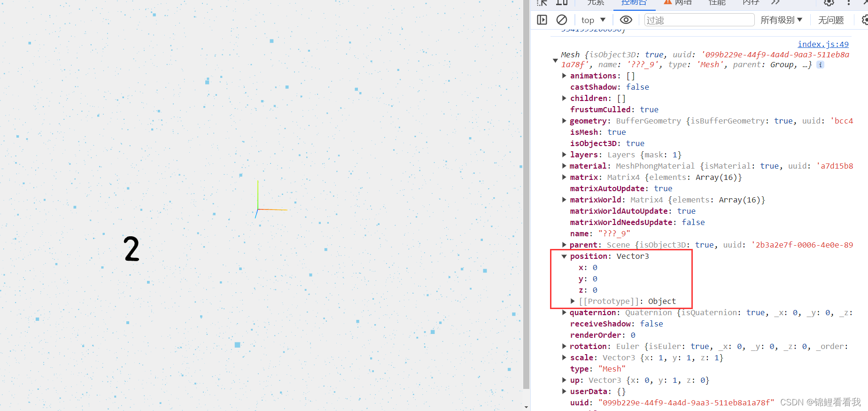
Task: Collapse the position Vector3 entry
Action: 564,256
